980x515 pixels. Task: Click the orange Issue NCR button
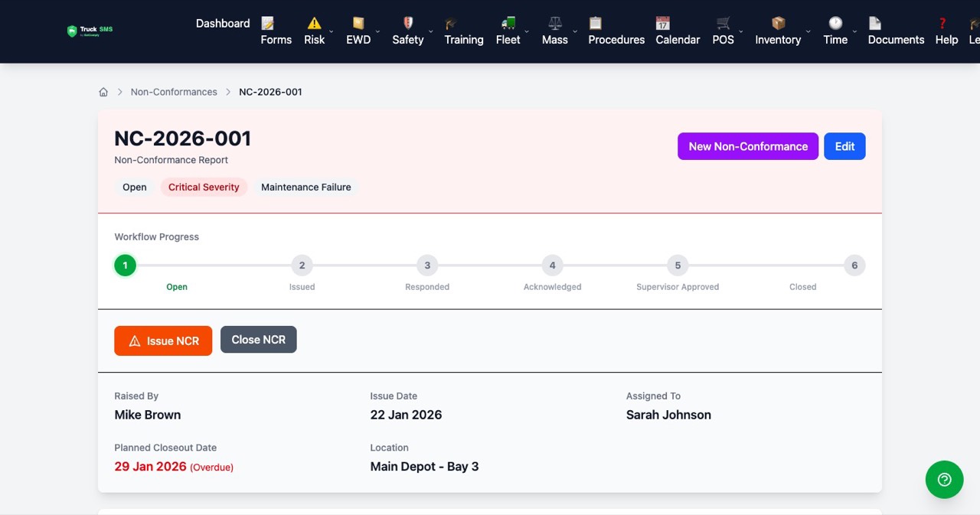[x=163, y=341]
